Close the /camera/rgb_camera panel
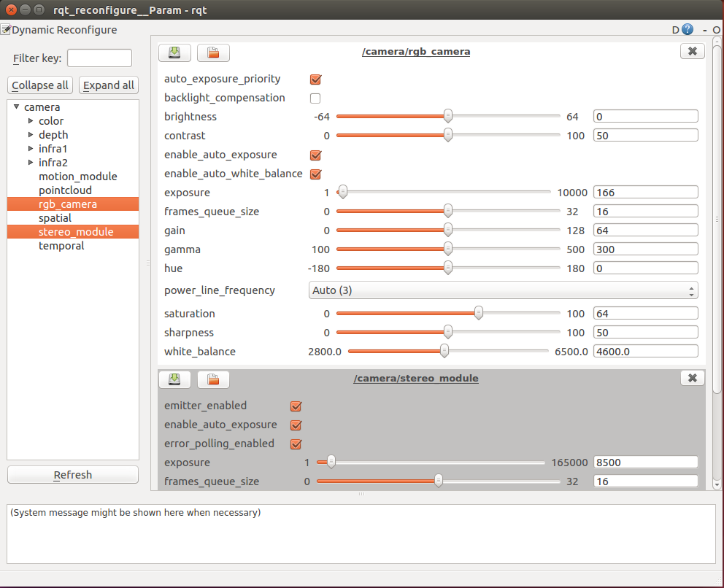 click(692, 51)
